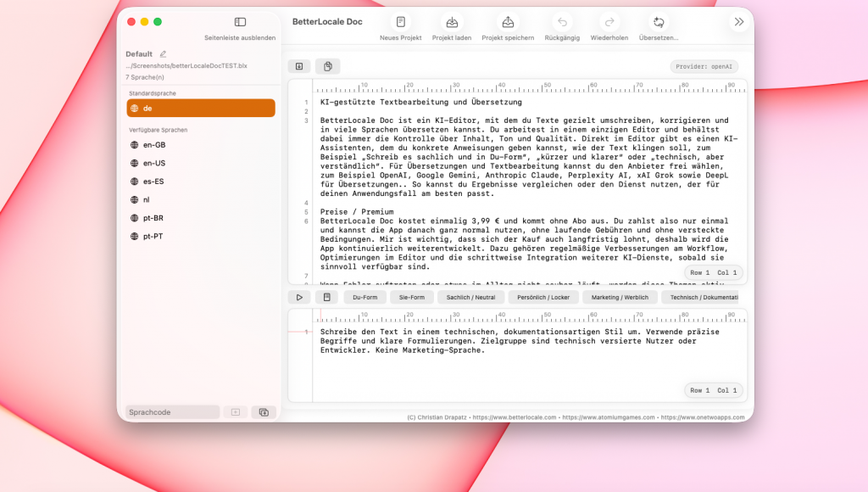Viewport: 868px width, 492px height.
Task: Click the Wiederholen redo arrow
Action: click(609, 22)
